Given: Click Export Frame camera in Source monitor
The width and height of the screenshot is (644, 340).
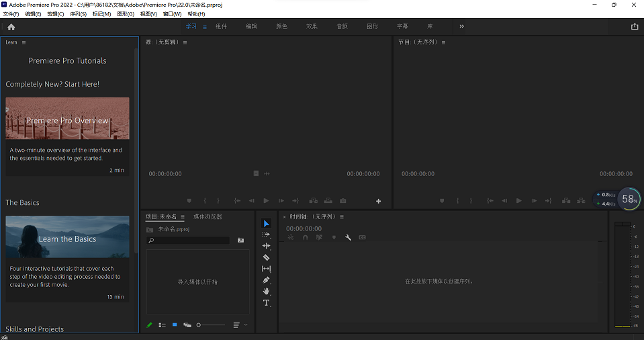Looking at the screenshot, I should (343, 201).
